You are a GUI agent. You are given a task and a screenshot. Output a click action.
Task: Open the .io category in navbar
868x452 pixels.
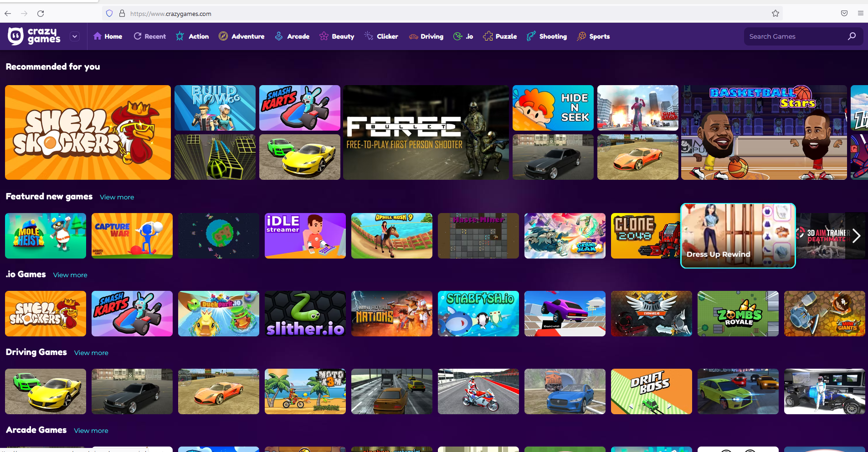[x=463, y=36]
